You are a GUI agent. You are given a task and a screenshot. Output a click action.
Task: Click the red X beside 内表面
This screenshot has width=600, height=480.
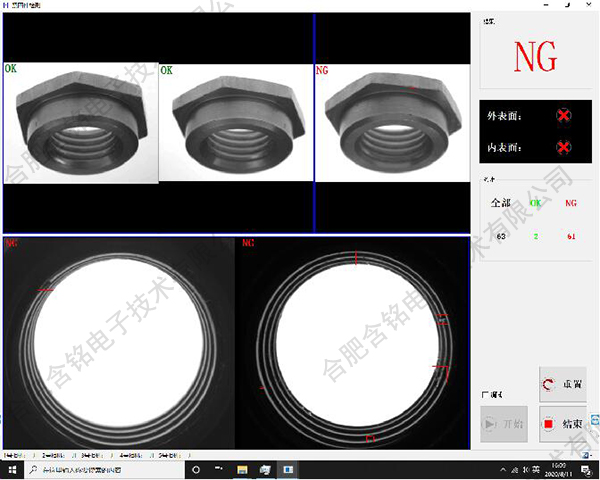point(563,148)
